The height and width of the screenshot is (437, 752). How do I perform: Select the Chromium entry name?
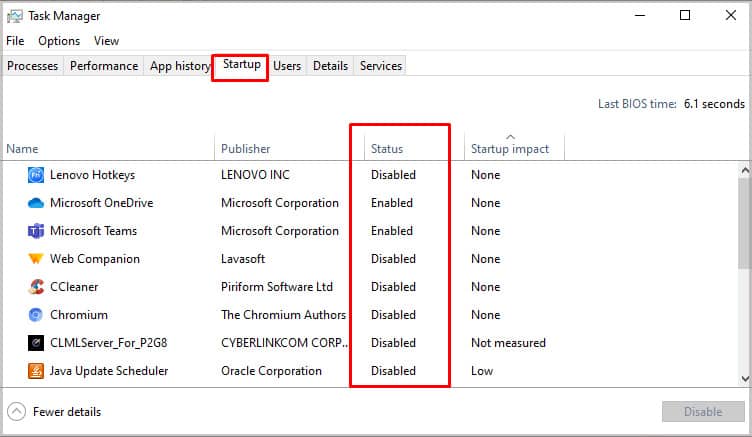[x=79, y=315]
